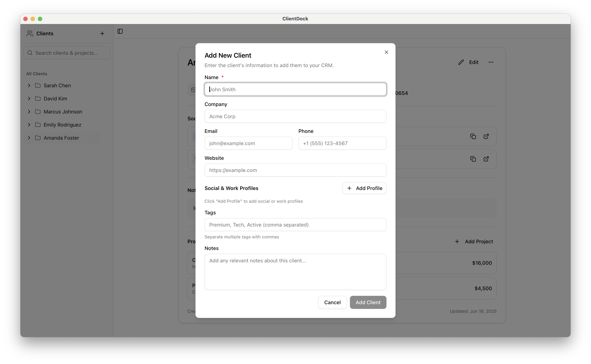Screen dimensions: 591x364
Task: Expand the David Kim tree item
Action: (x=29, y=99)
